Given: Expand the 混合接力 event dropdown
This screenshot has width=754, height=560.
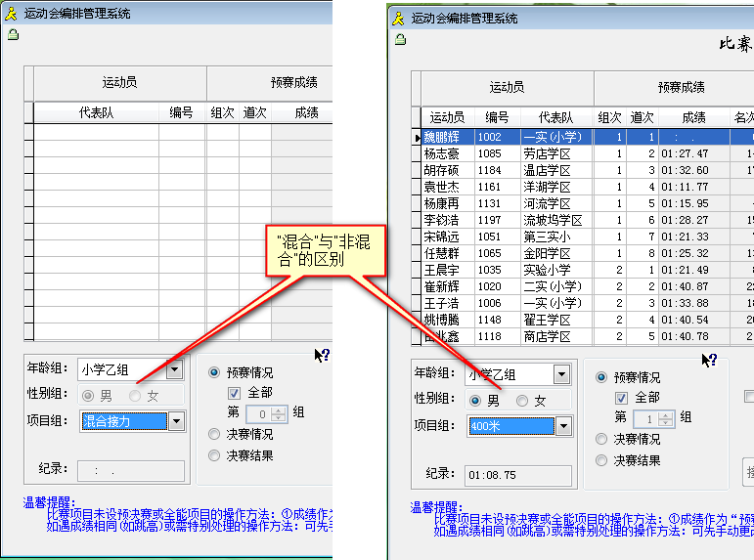Looking at the screenshot, I should pos(176,422).
